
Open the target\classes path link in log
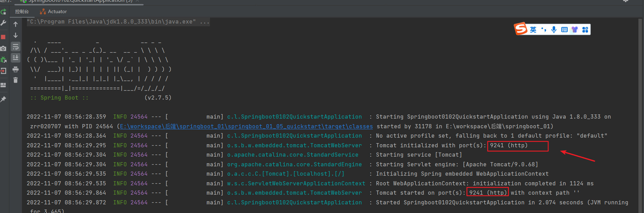(246, 127)
